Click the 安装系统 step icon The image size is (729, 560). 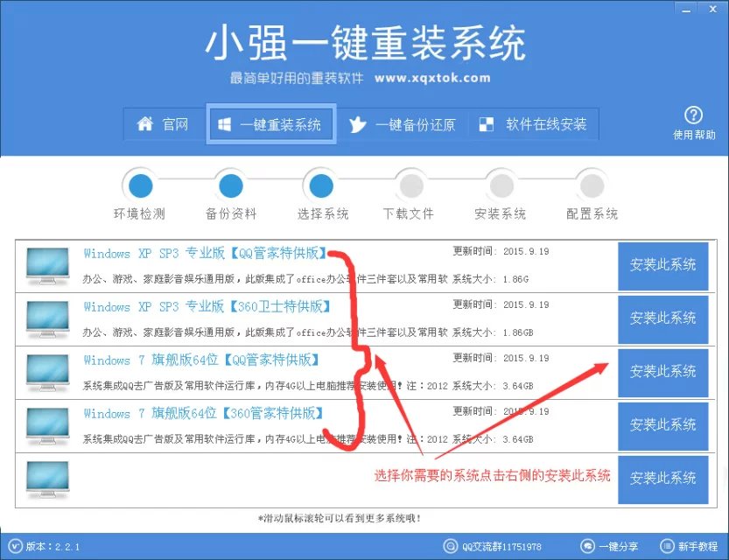(x=500, y=185)
